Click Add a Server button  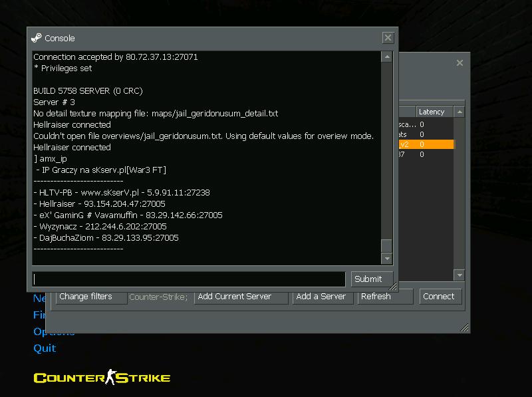pos(323,297)
